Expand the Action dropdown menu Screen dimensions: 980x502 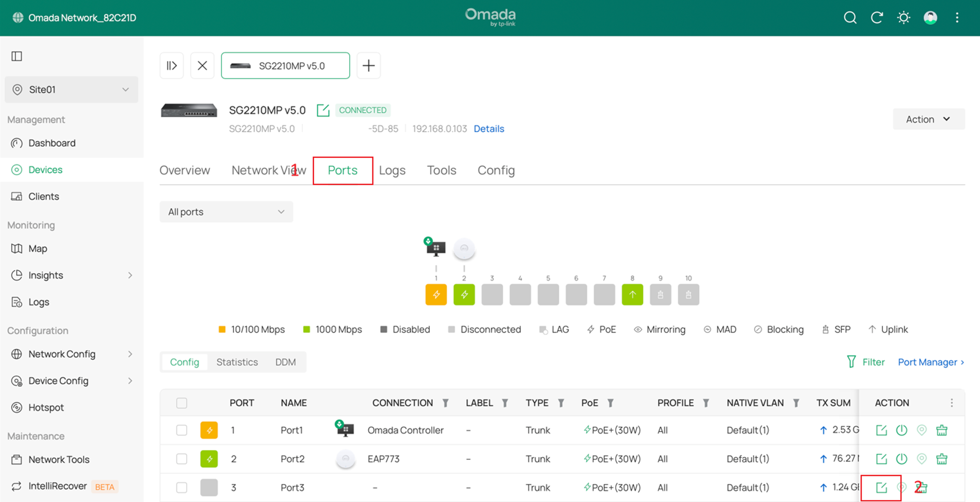(x=928, y=119)
